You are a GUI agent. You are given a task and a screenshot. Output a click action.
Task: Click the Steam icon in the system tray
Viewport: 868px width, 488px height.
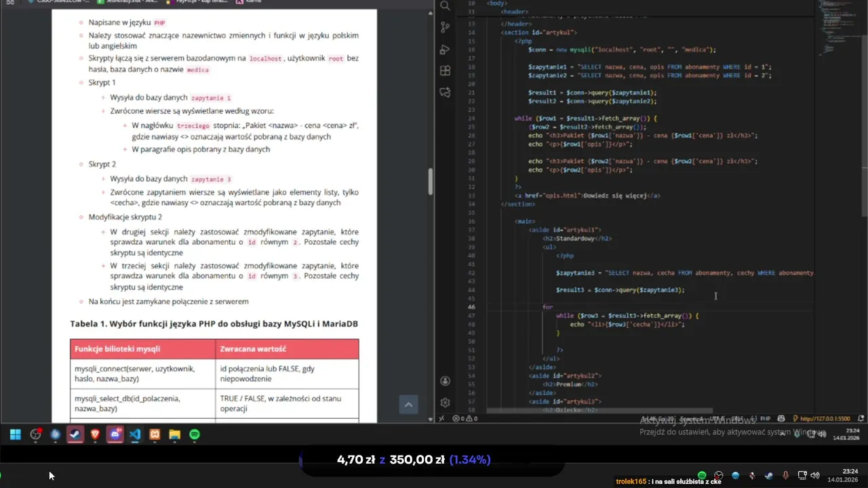click(768, 475)
